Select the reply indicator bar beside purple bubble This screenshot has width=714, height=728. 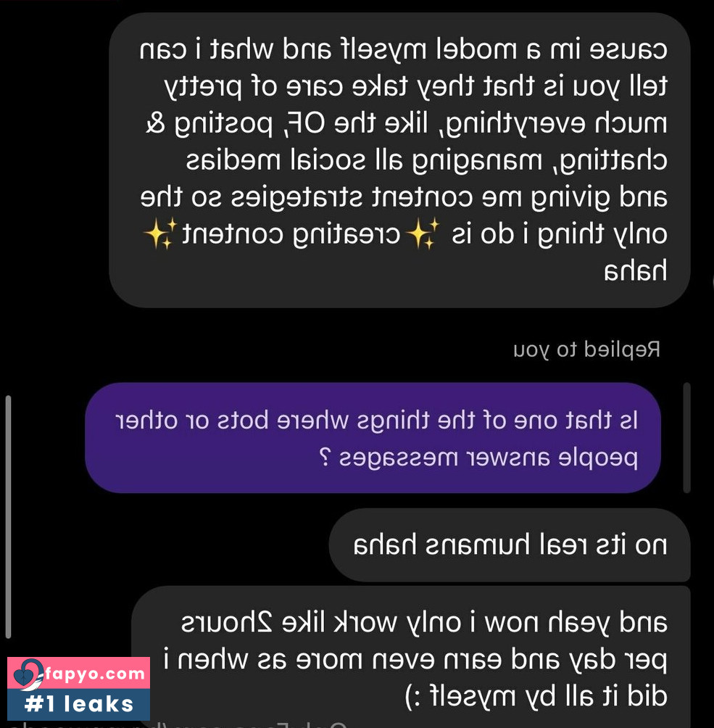(x=686, y=437)
